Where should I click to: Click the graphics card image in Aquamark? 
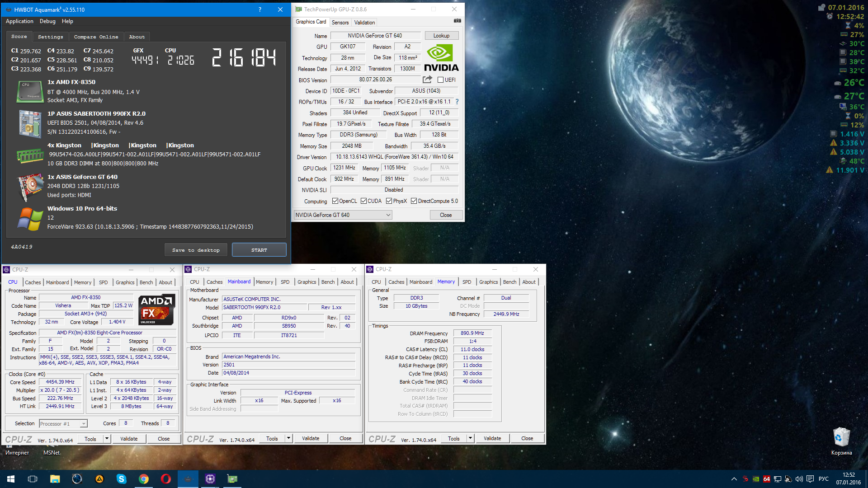coord(30,187)
